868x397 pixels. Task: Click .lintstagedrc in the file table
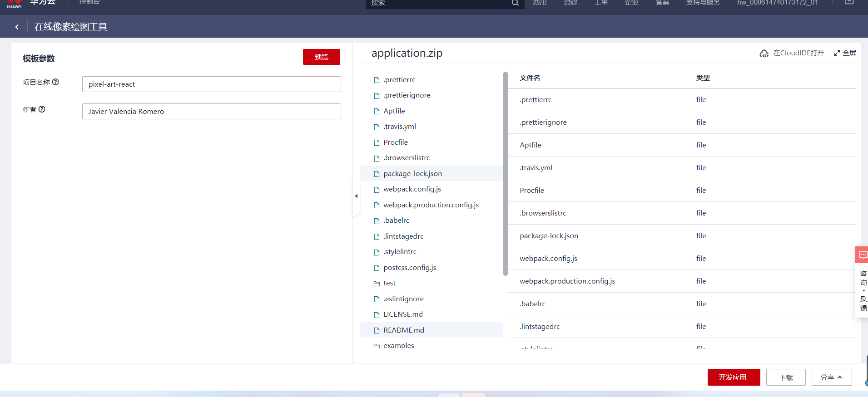tap(540, 326)
